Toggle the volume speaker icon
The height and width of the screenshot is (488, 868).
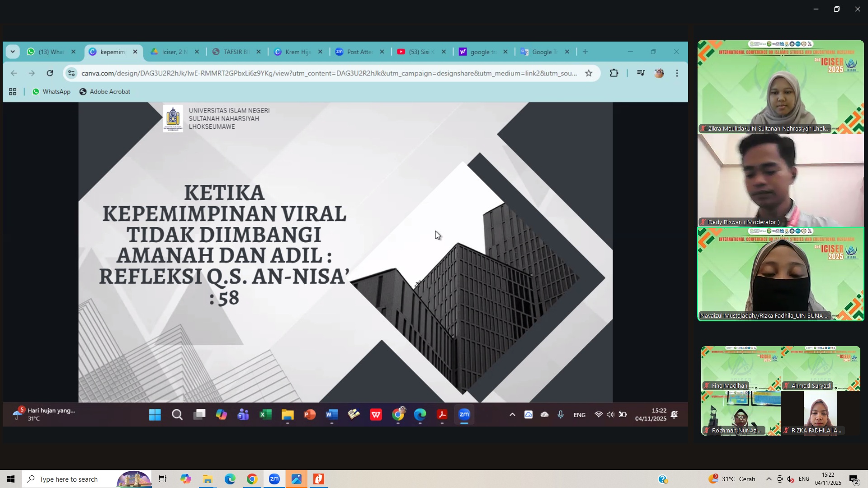pos(610,415)
